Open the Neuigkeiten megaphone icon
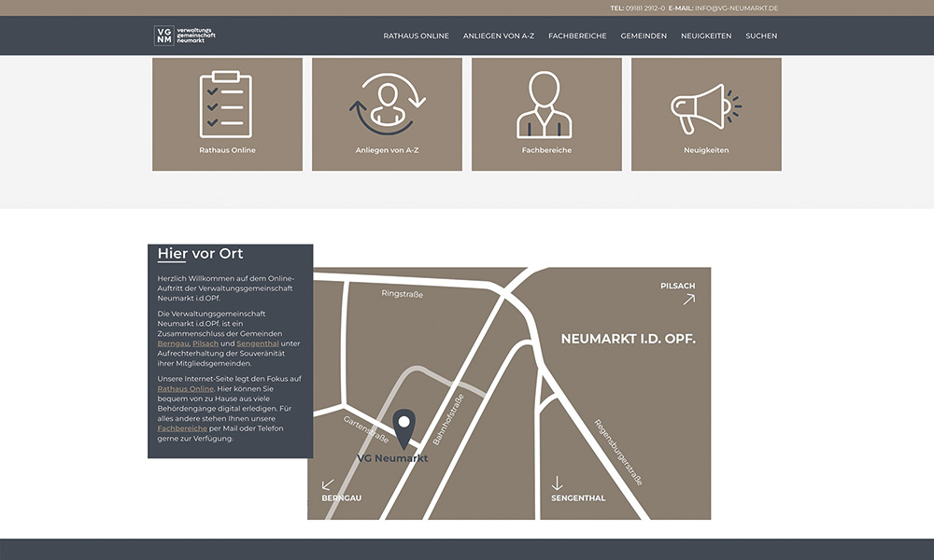The image size is (934, 560). 706,109
